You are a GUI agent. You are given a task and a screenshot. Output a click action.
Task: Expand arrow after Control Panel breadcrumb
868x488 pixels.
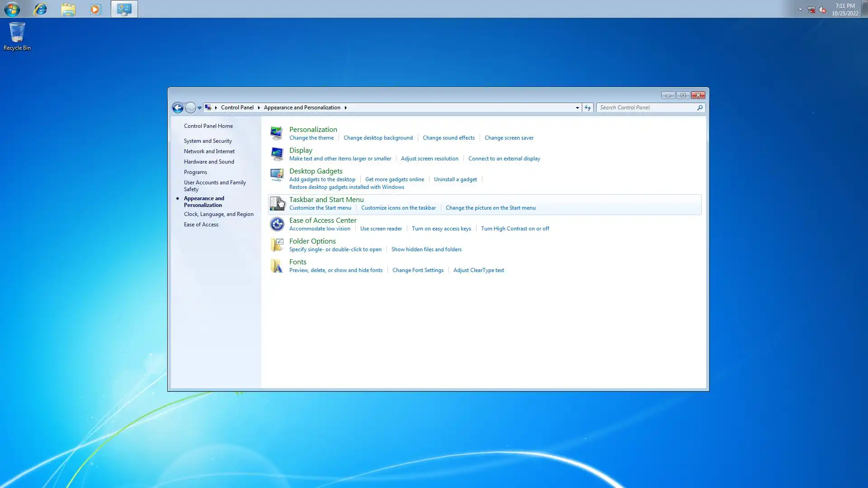point(259,108)
